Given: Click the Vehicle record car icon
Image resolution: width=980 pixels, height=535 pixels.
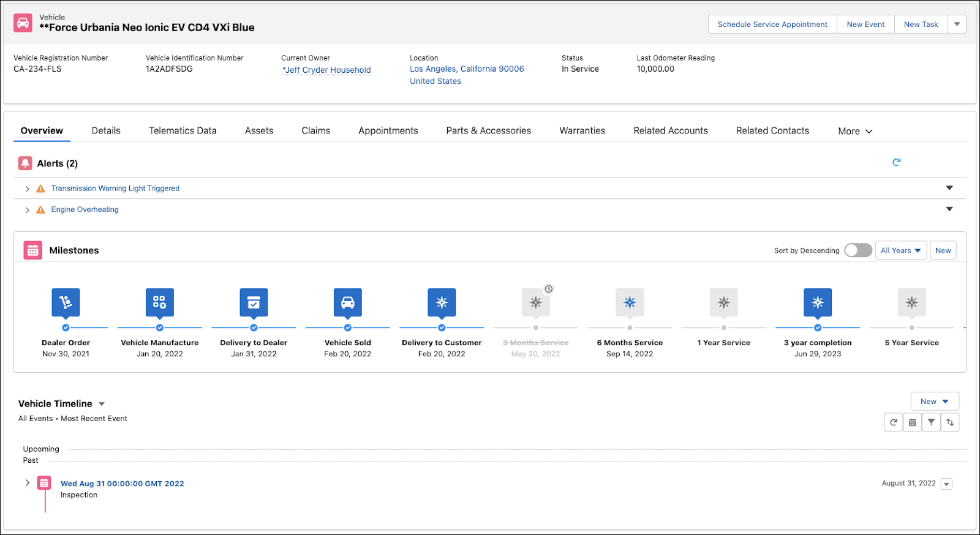Looking at the screenshot, I should [23, 23].
